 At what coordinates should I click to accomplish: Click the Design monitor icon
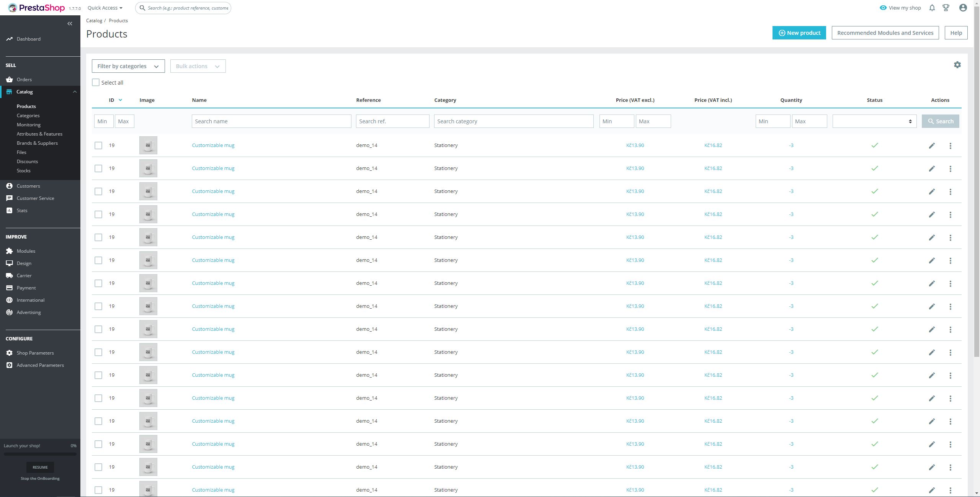coord(9,263)
